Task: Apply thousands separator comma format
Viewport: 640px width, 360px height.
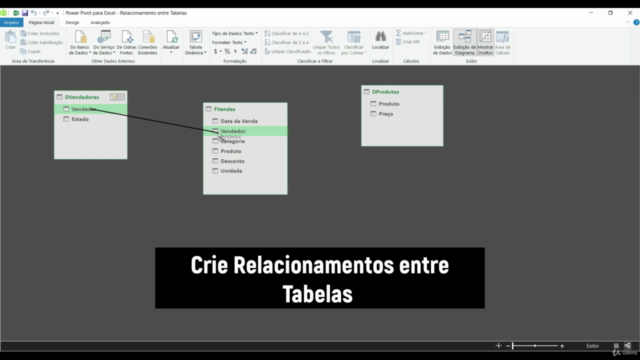Action: tap(236, 51)
